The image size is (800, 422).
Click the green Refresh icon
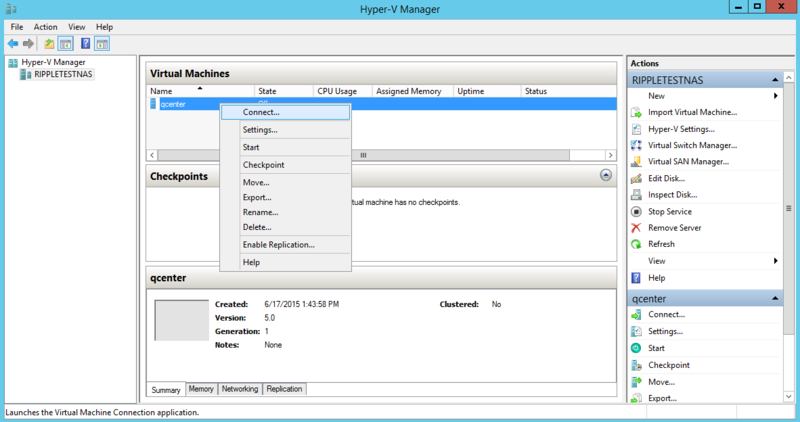point(636,244)
